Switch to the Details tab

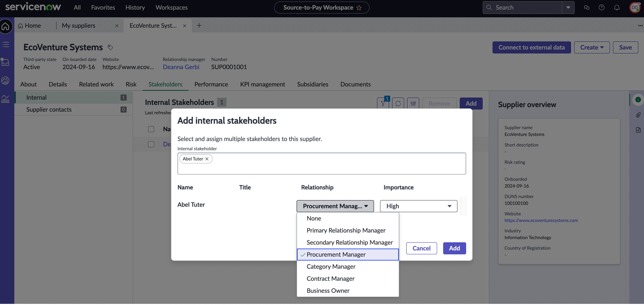click(58, 84)
